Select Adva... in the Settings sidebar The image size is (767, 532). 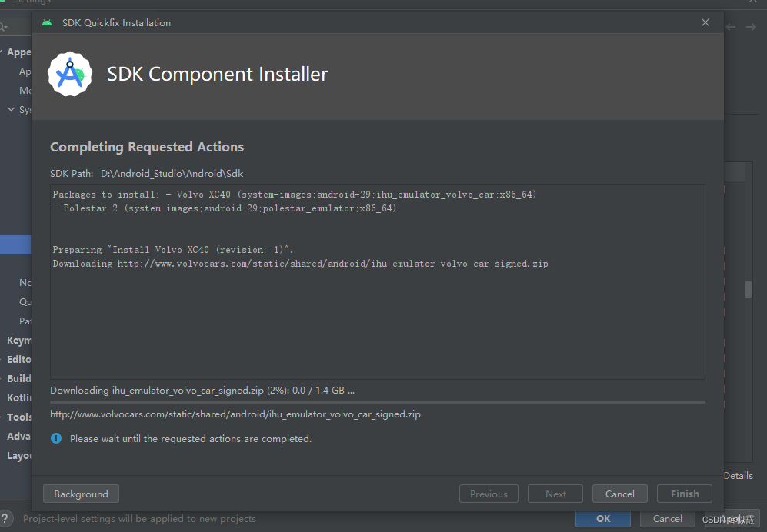click(18, 436)
